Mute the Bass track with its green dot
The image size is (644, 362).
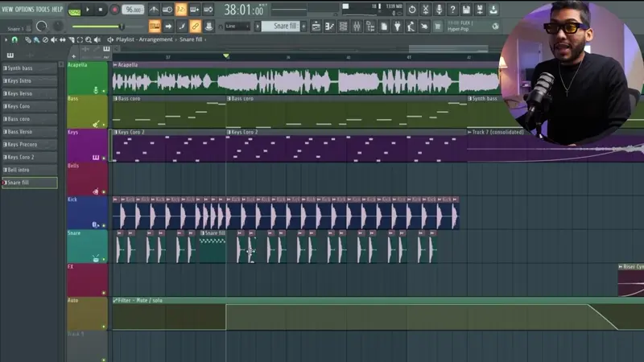click(x=104, y=125)
